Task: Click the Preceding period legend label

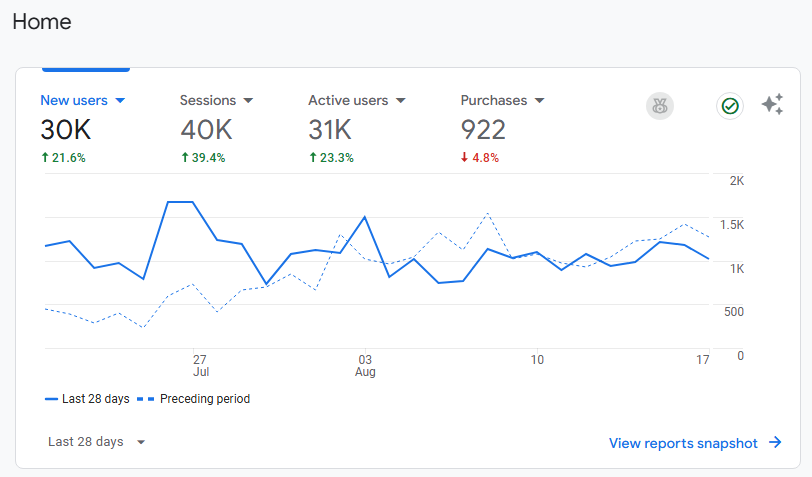Action: pyautogui.click(x=205, y=399)
